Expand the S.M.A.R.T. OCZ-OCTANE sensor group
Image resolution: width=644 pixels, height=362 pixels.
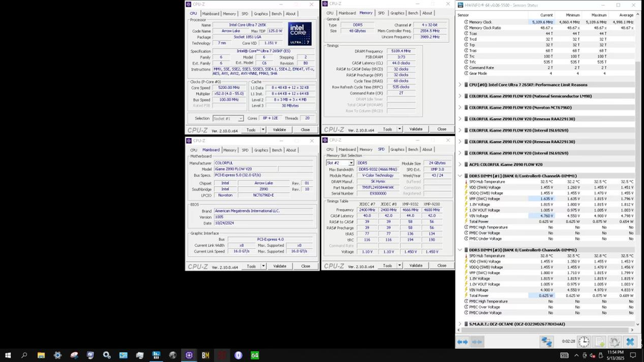(460, 324)
